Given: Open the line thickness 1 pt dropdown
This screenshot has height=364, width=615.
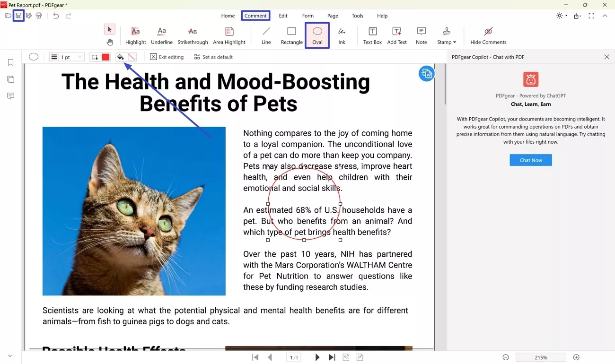Looking at the screenshot, I should pyautogui.click(x=67, y=57).
